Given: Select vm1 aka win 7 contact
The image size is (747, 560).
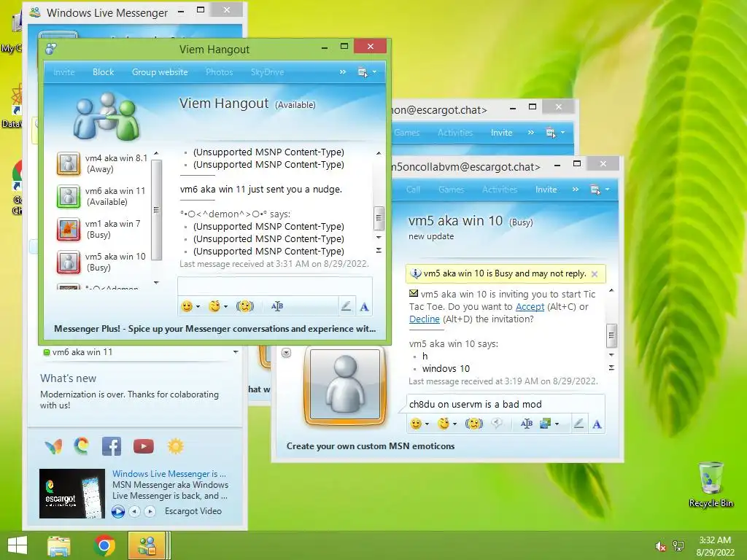Looking at the screenshot, I should coord(102,229).
